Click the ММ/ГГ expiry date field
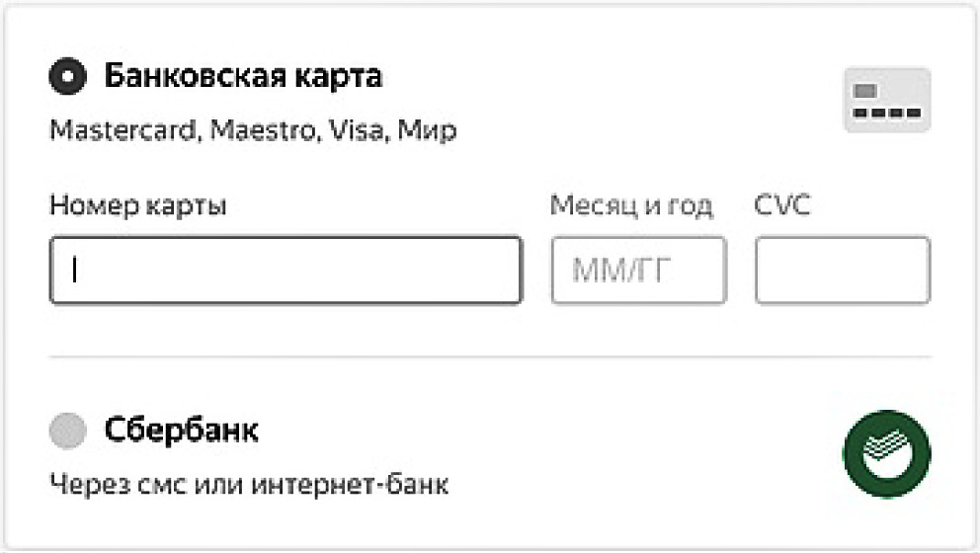 tap(638, 271)
